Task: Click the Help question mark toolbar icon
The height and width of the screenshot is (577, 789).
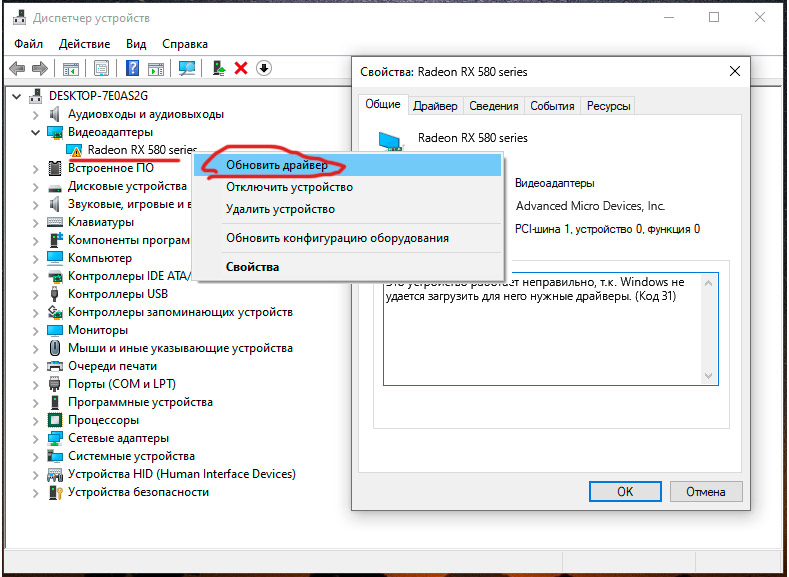Action: point(132,68)
